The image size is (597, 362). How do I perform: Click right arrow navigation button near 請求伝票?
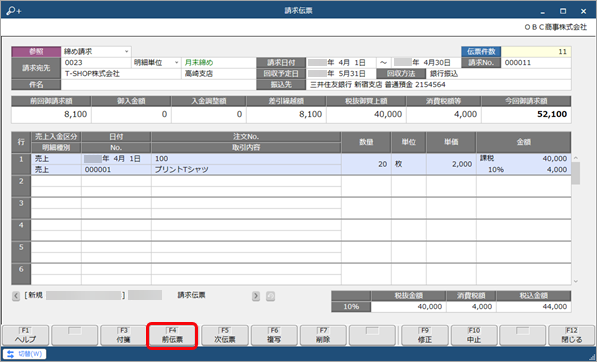[x=256, y=296]
